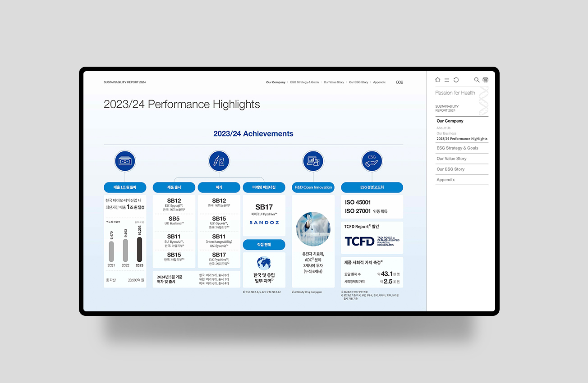
Task: Select Our Company in top navigation
Action: click(x=276, y=82)
